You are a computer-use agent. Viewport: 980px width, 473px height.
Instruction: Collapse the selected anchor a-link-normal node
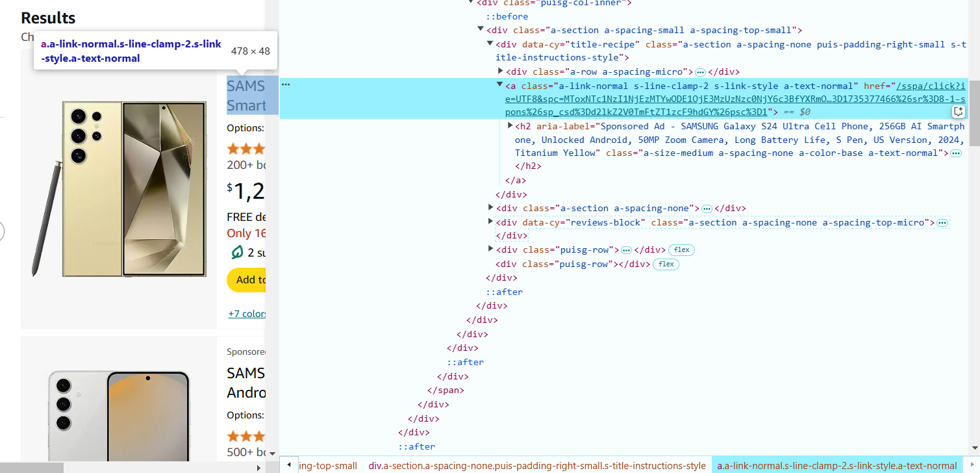(x=499, y=85)
